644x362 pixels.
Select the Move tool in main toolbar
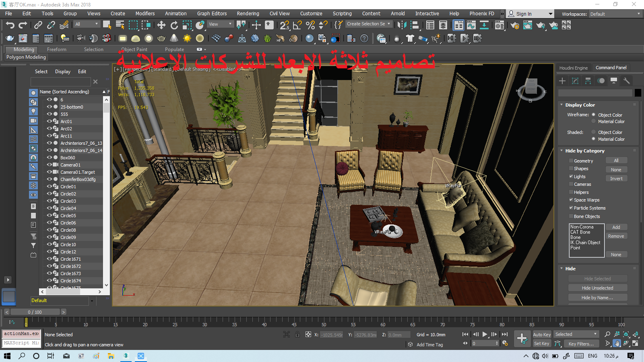click(x=161, y=25)
